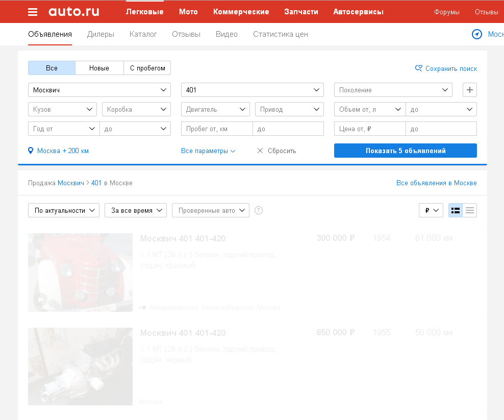
Task: Click the 'Москвич' breadcrumb link
Action: pyautogui.click(x=71, y=183)
